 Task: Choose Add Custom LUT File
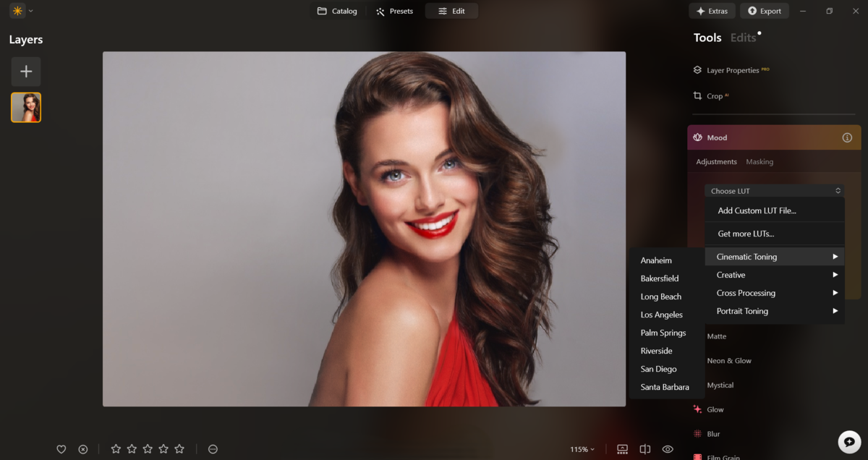coord(757,210)
